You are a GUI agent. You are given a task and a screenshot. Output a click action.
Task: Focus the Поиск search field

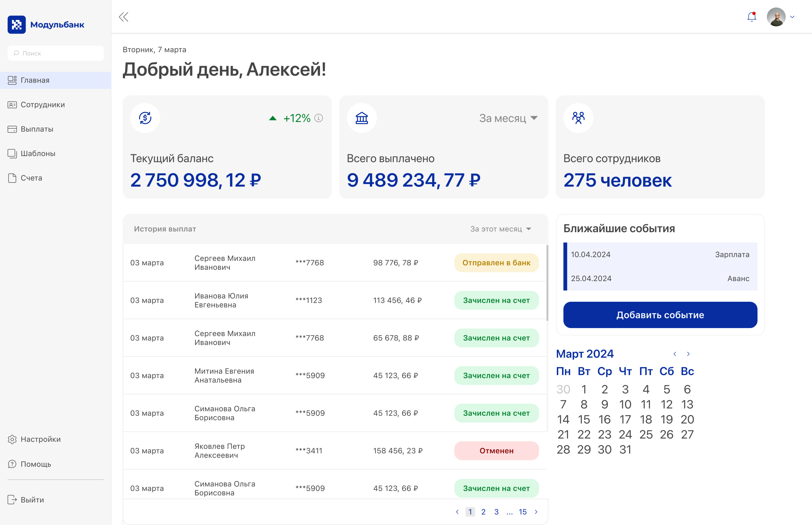tap(56, 53)
